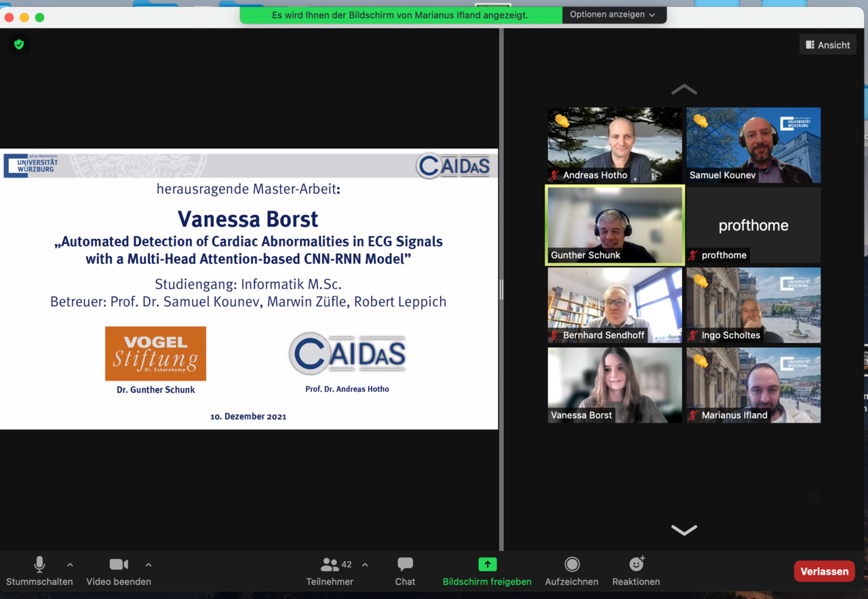868x599 pixels.
Task: Click the muted mic icon on Andreas Hotho
Action: pyautogui.click(x=555, y=175)
